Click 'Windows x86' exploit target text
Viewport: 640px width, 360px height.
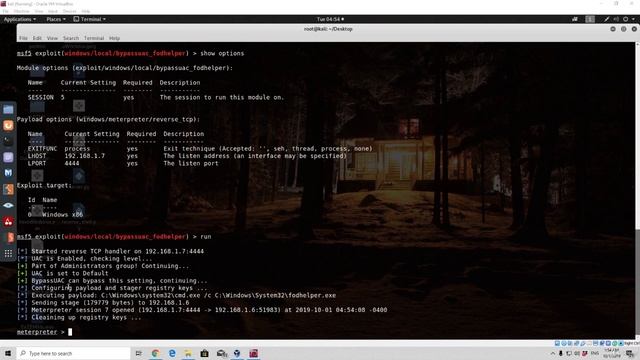point(62,215)
